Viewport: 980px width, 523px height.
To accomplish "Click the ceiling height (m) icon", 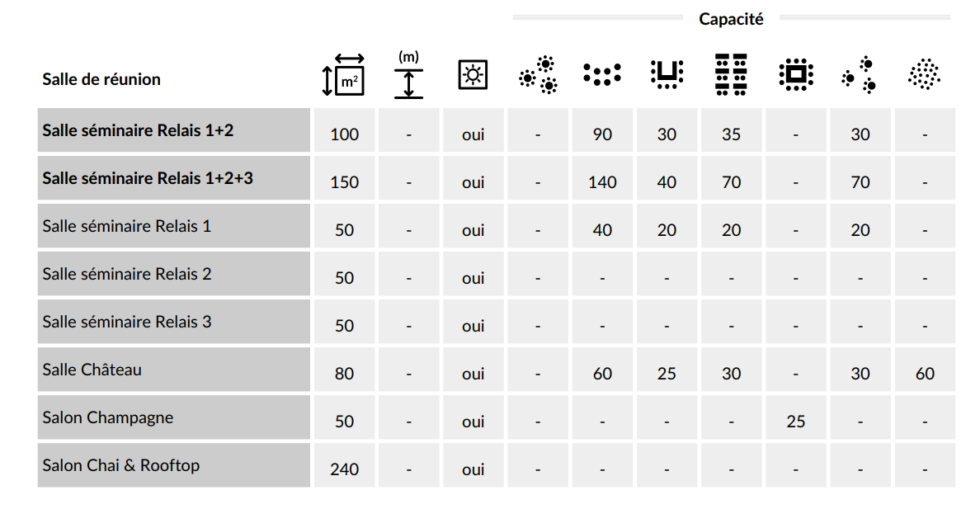I will click(408, 75).
